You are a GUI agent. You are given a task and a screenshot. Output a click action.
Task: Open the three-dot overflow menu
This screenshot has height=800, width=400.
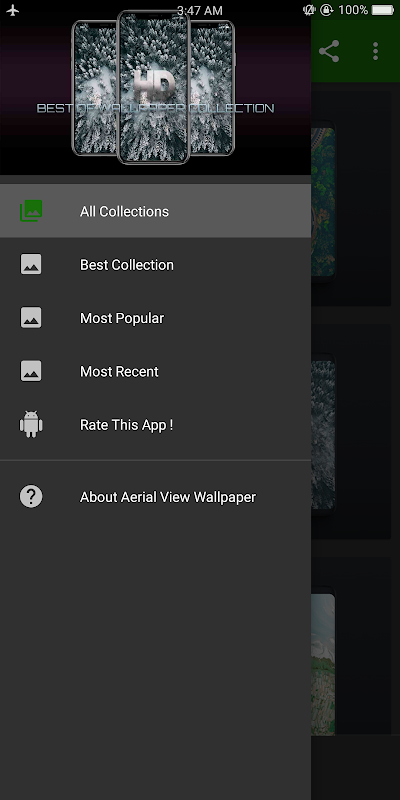[x=376, y=51]
